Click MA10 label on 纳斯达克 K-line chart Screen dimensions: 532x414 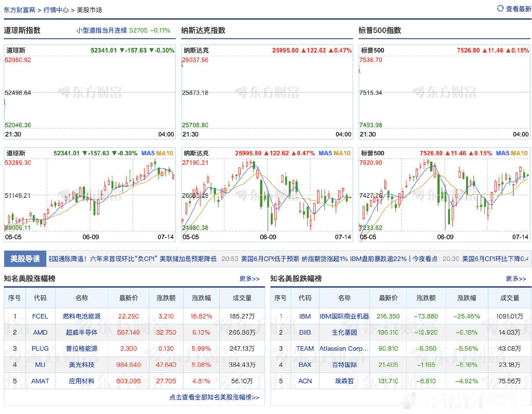point(342,153)
